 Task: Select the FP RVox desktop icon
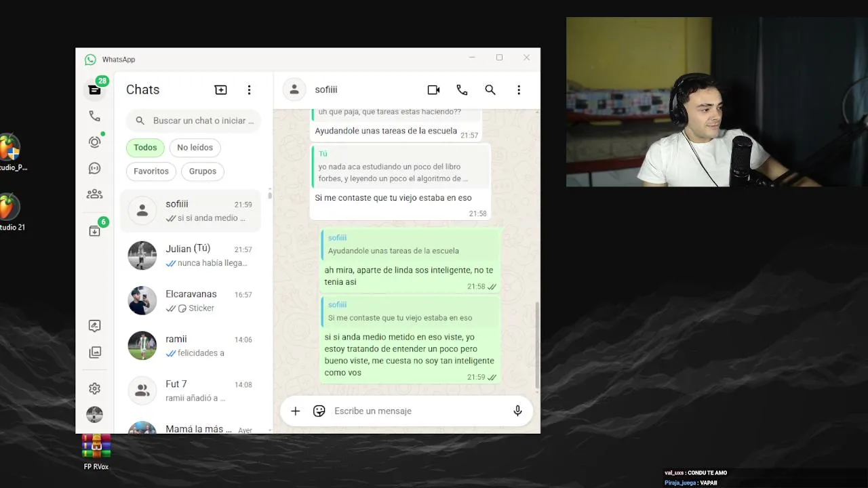coord(96,452)
